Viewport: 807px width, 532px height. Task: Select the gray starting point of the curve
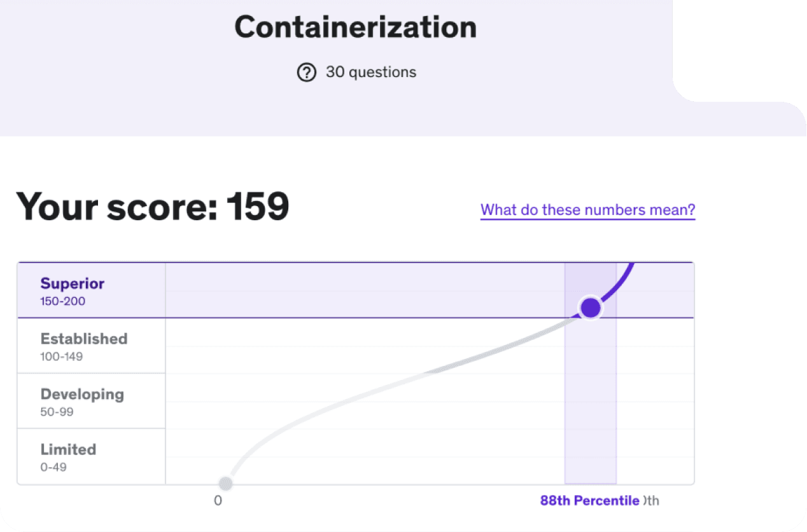click(225, 484)
